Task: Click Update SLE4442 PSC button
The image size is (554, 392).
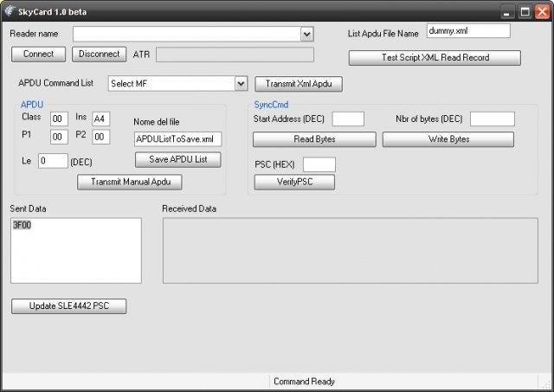Action: click(69, 306)
